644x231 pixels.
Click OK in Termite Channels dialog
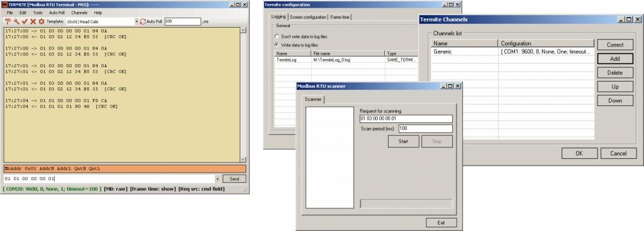[x=579, y=154]
